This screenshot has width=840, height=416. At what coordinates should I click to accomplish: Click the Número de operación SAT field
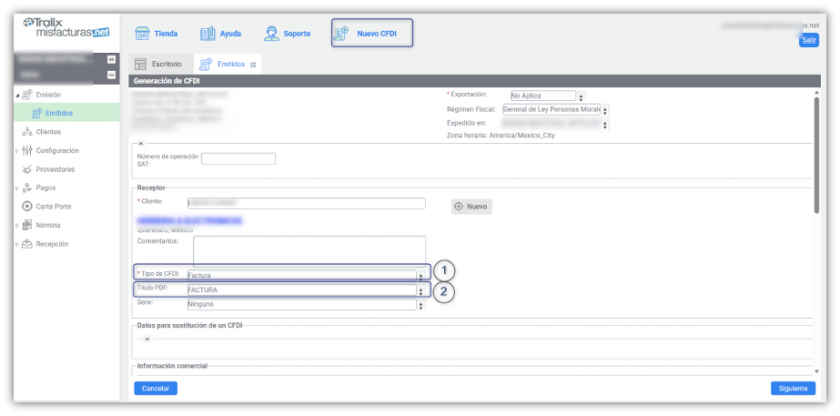(238, 158)
